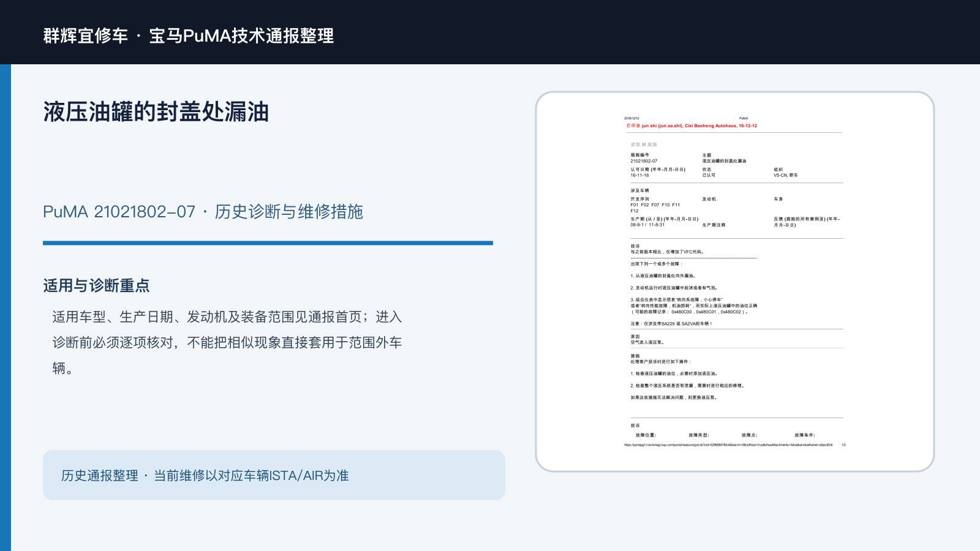Click the fault codes line 0x480C00 in document
Image resolution: width=980 pixels, height=551 pixels.
[x=689, y=312]
